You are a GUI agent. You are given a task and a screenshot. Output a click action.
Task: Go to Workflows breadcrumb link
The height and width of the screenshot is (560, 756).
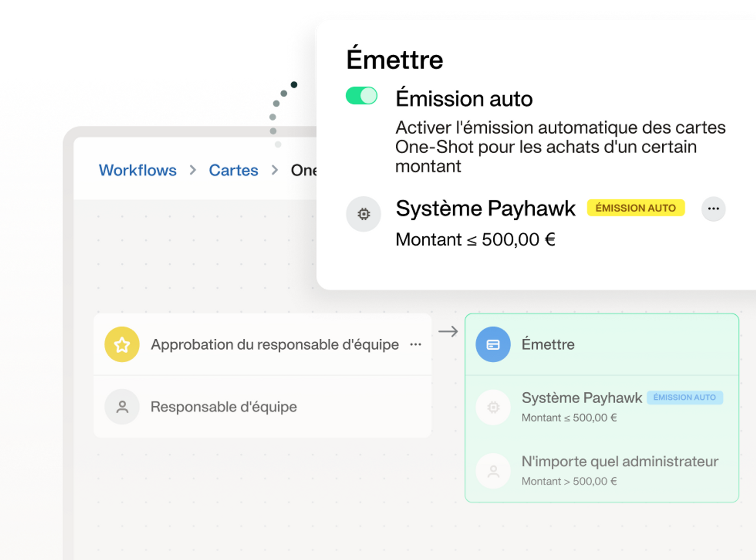click(137, 170)
